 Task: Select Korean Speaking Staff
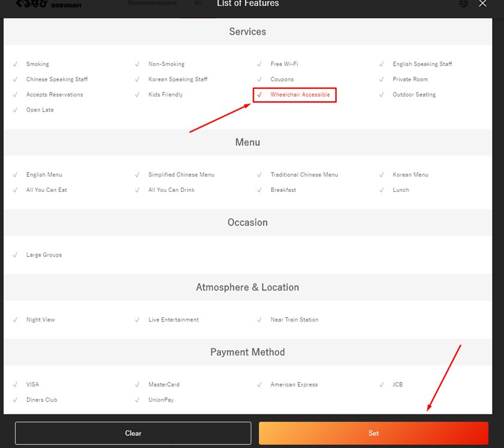click(x=172, y=79)
